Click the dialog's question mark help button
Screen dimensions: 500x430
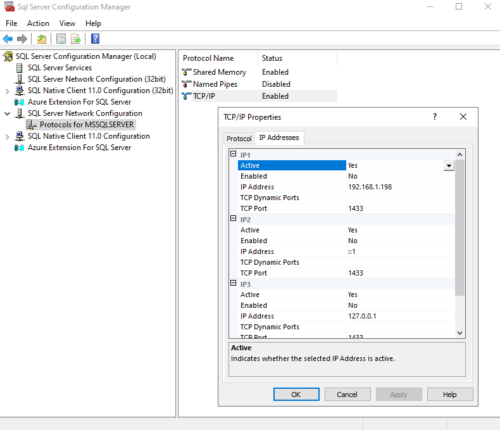pos(434,117)
